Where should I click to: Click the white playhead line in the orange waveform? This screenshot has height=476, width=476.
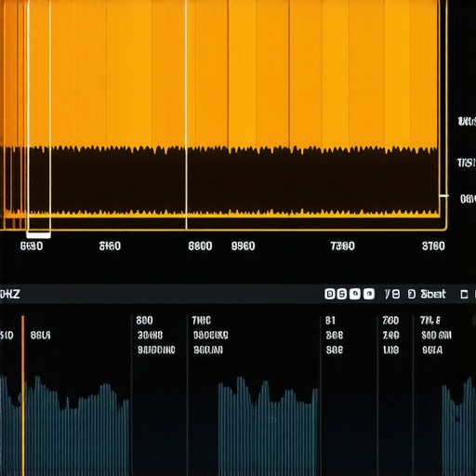point(186,114)
